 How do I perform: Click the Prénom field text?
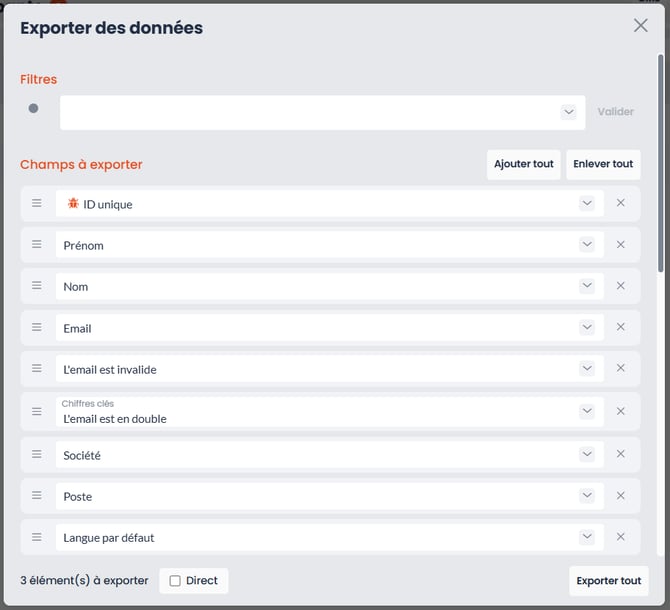point(83,246)
